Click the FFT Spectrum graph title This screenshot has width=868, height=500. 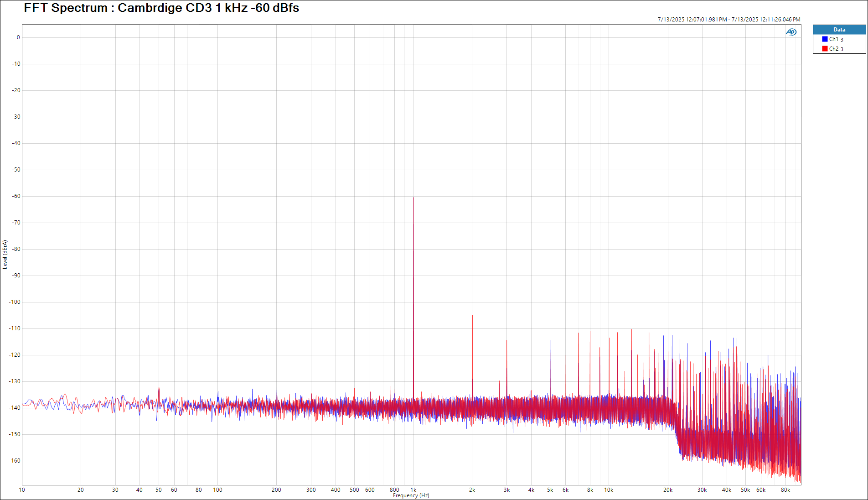161,8
